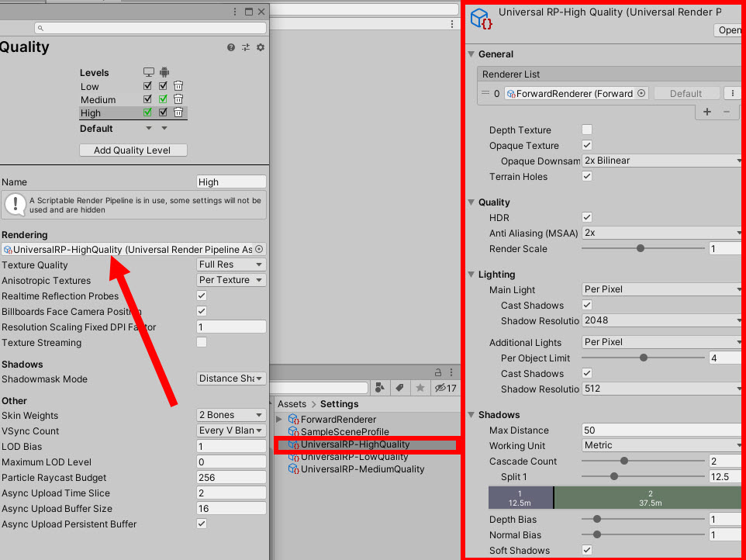Image resolution: width=746 pixels, height=560 pixels.
Task: Click the favorites star icon
Action: [420, 388]
